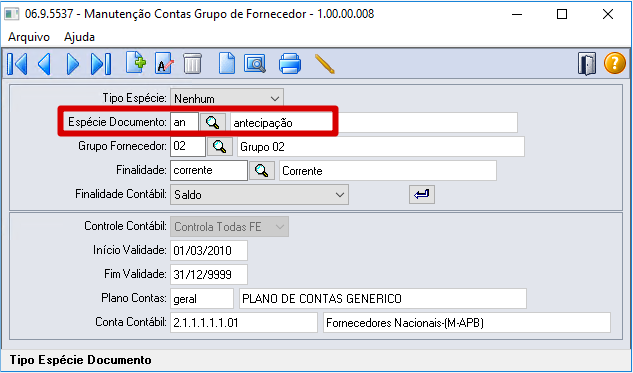Open lookup for Finalidade field
This screenshot has width=633, height=373.
(x=262, y=170)
